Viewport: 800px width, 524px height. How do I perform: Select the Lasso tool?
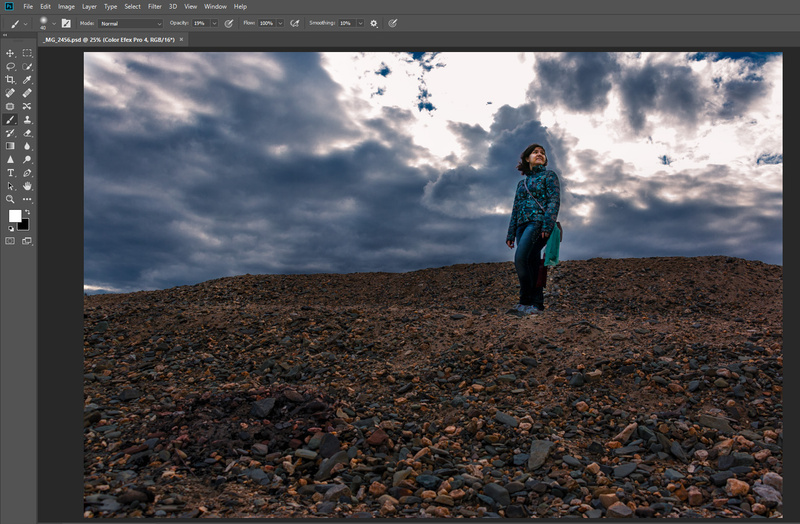pyautogui.click(x=10, y=66)
